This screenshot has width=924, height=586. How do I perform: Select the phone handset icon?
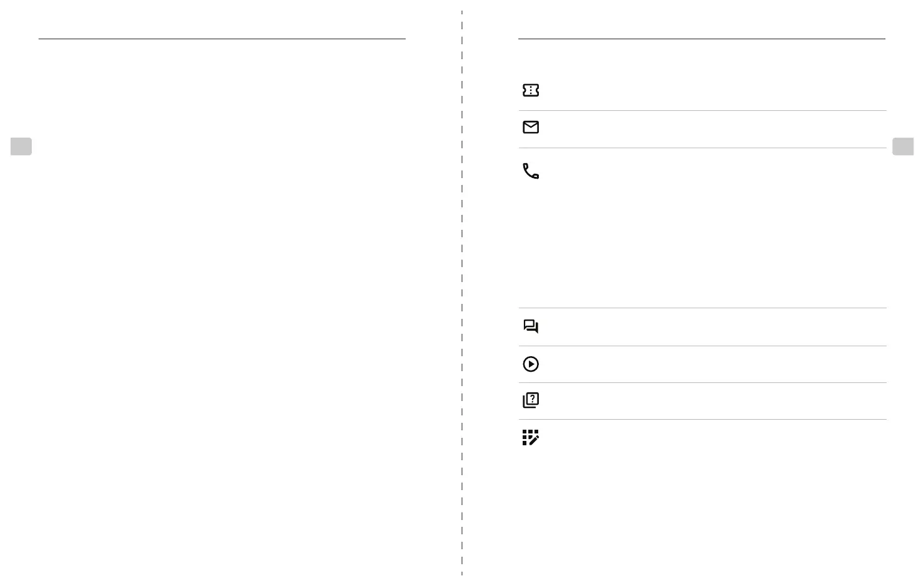[530, 171]
